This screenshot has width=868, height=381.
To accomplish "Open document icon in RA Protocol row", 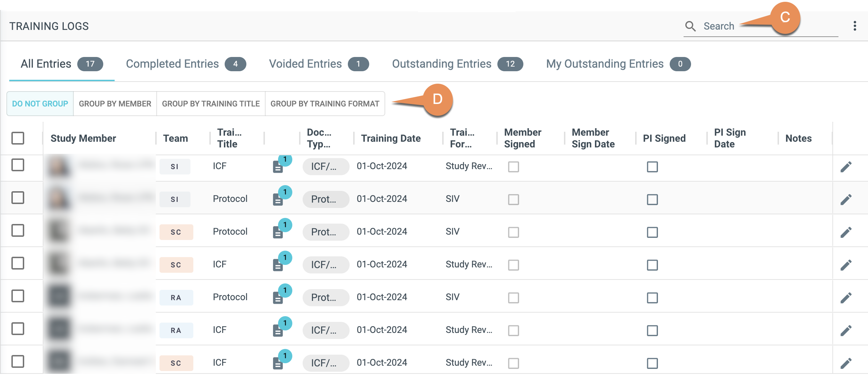I will [x=278, y=298].
